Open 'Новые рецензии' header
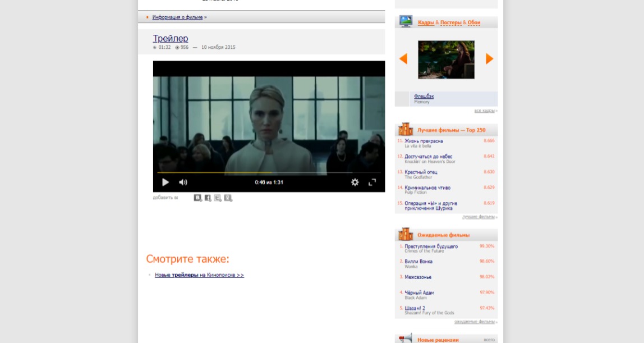Screen dimensions: 644x343 [x=438, y=340]
